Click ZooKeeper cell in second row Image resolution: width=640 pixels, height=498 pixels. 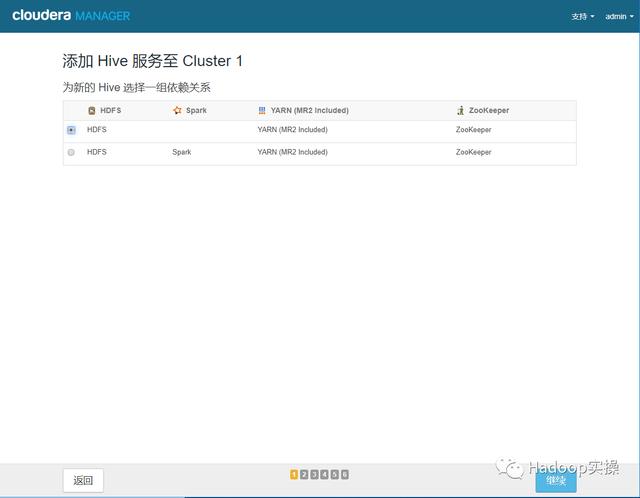click(x=473, y=152)
